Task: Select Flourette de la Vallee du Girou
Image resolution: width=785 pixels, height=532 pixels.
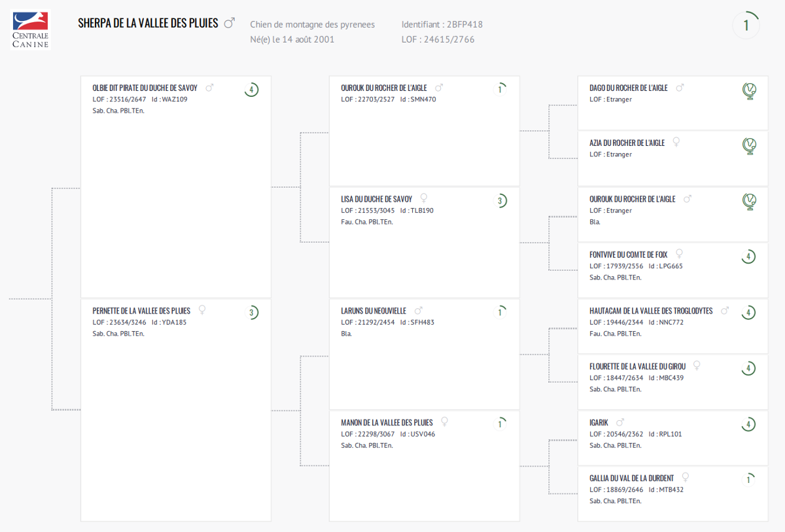Action: point(638,366)
